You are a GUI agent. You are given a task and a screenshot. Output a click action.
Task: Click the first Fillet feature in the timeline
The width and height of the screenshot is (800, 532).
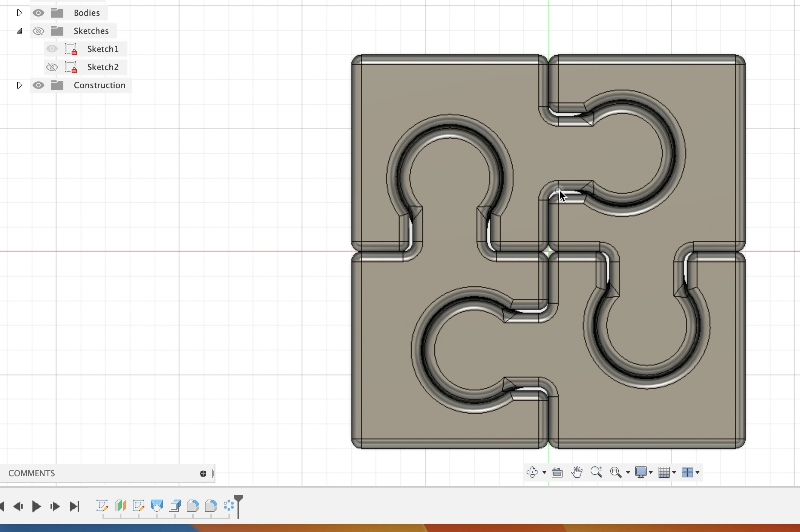coord(193,506)
